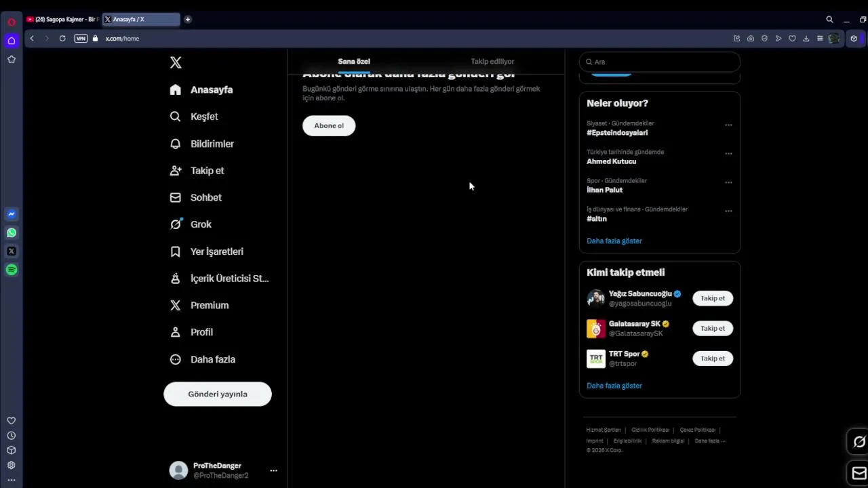Open options for #altın trend

click(728, 211)
